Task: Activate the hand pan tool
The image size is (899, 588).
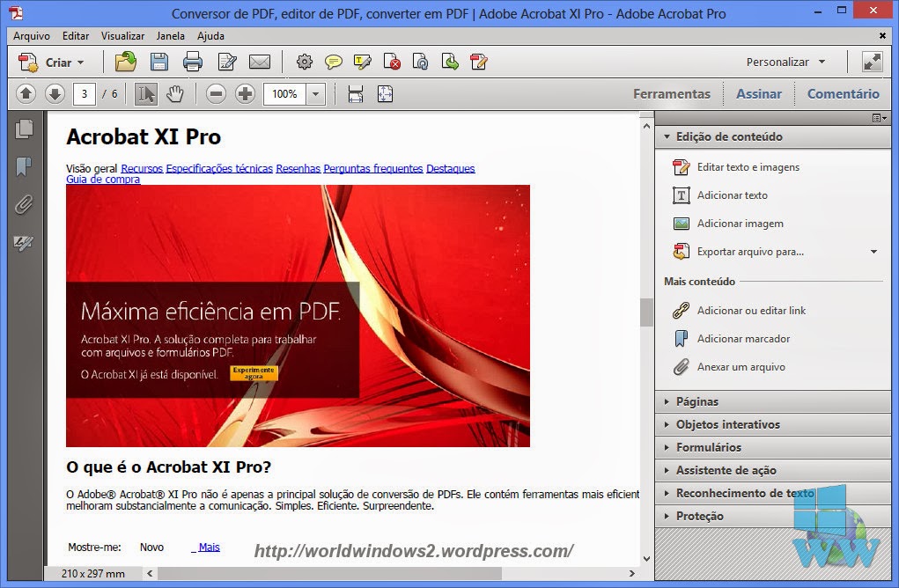Action: [175, 94]
